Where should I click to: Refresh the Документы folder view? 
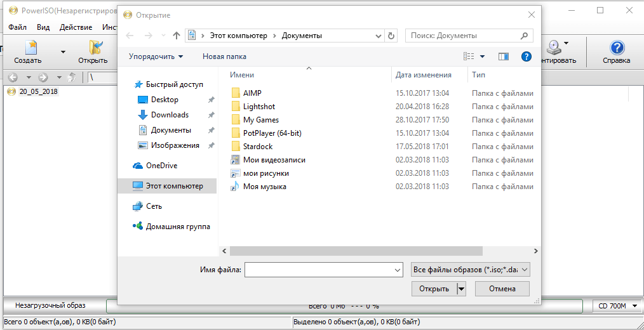coord(391,36)
